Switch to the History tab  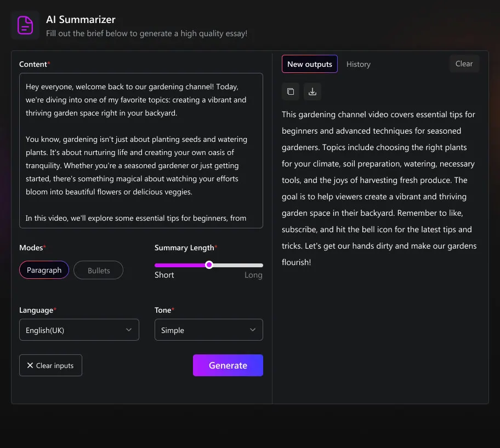359,64
